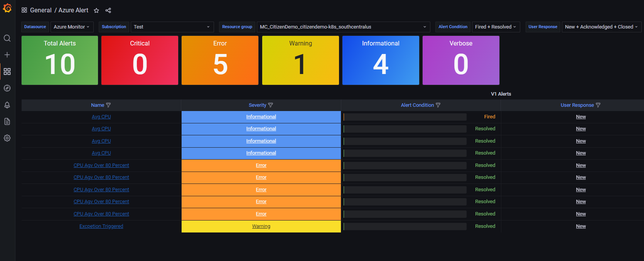Open the Severity column filter icon

270,105
